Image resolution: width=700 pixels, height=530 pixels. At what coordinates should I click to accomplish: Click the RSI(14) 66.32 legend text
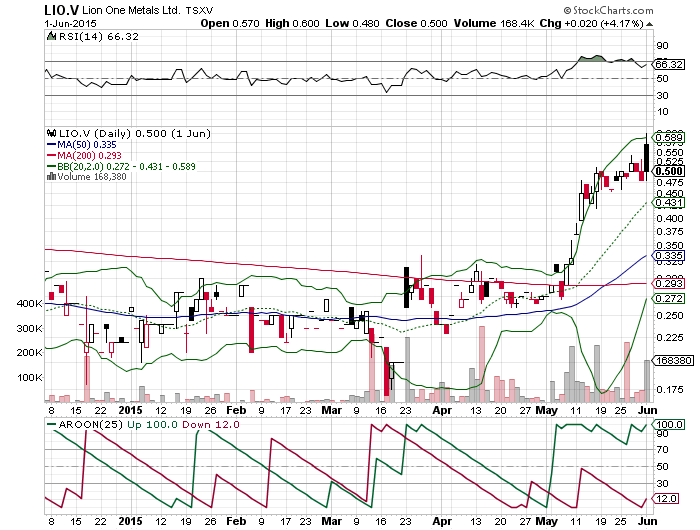[99, 37]
